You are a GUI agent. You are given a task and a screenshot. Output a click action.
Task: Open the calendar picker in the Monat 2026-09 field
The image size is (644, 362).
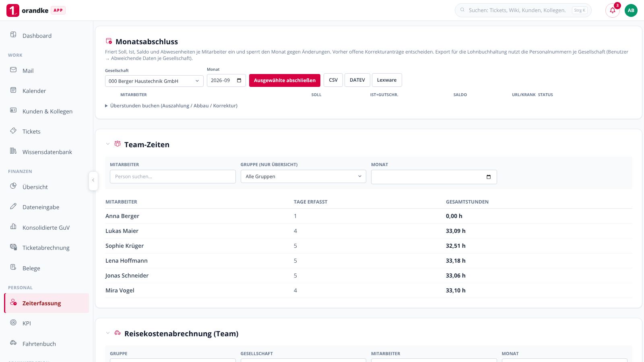tap(239, 80)
